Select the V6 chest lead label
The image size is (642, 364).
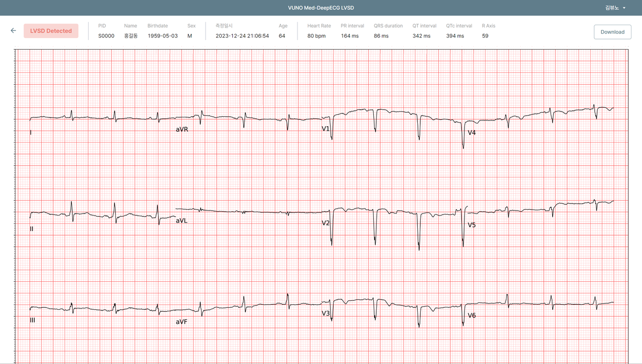coord(471,315)
